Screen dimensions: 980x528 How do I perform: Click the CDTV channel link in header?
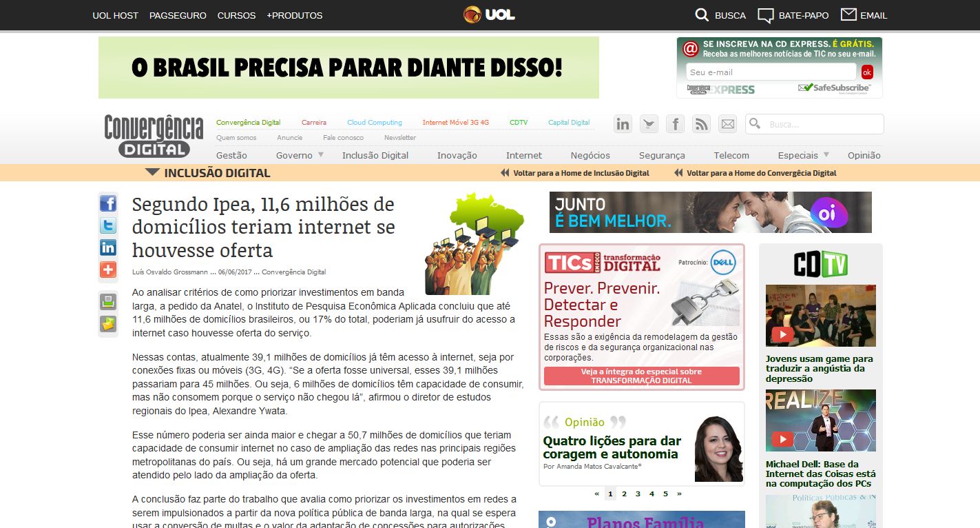click(x=519, y=123)
